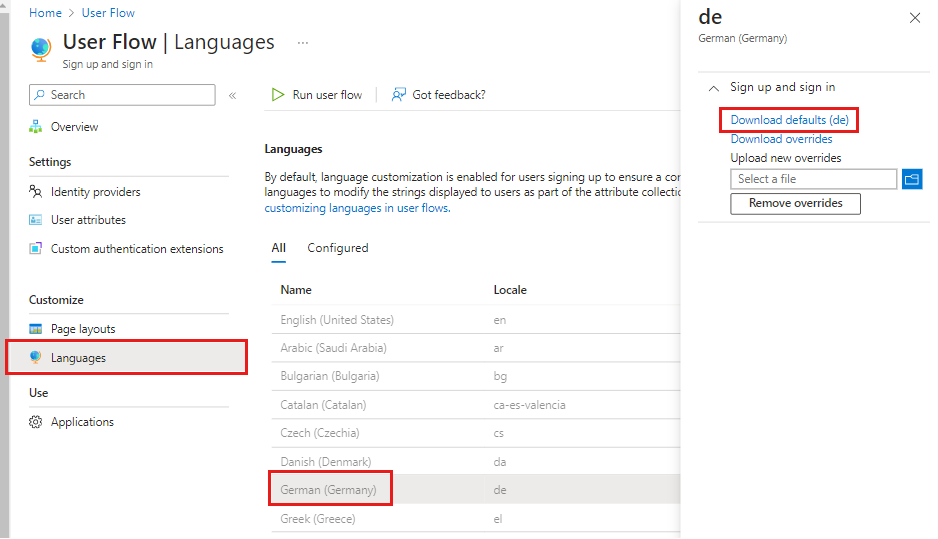Open Languages in the Customize menu
This screenshot has width=938, height=539.
click(x=78, y=358)
